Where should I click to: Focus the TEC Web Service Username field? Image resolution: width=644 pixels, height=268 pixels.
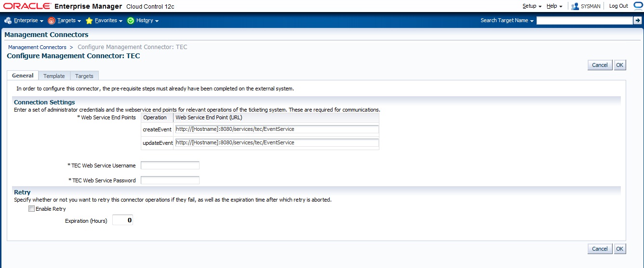(170, 166)
